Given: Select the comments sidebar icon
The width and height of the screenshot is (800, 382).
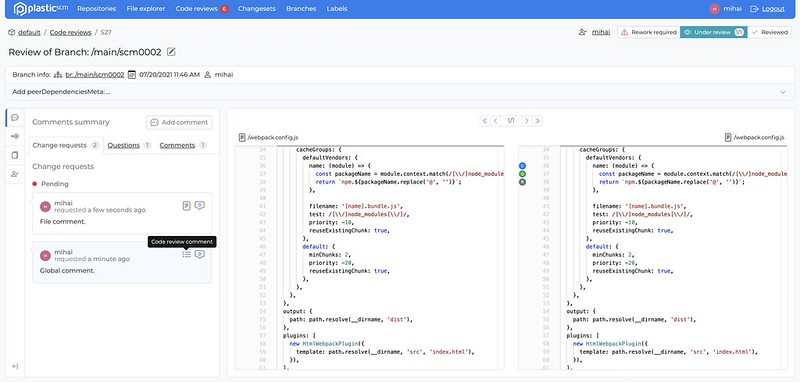Looking at the screenshot, I should [x=15, y=117].
